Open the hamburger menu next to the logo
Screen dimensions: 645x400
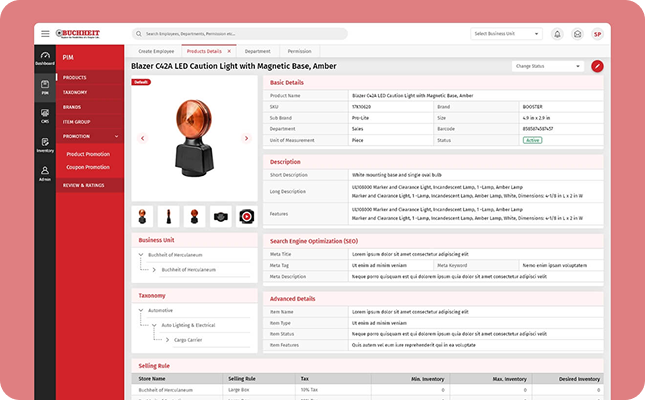click(44, 34)
